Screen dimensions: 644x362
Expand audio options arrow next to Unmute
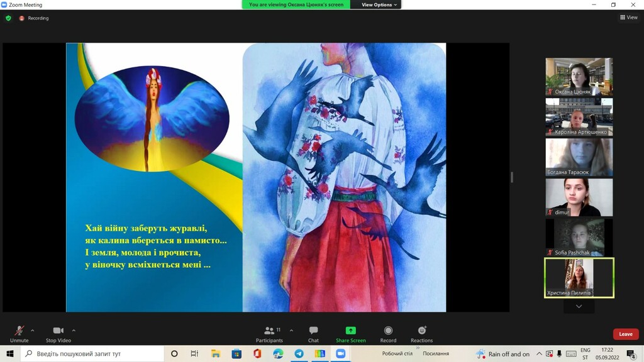33,330
